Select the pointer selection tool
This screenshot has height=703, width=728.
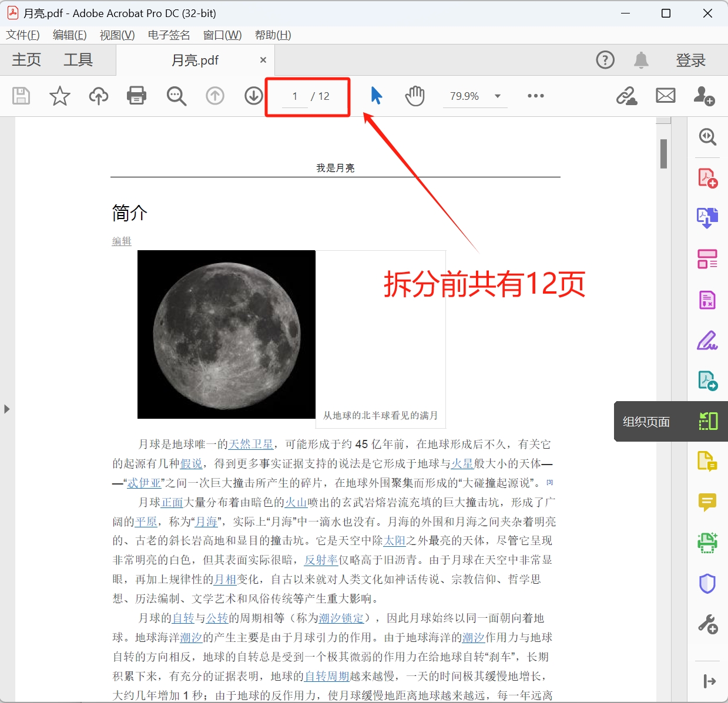click(x=376, y=96)
